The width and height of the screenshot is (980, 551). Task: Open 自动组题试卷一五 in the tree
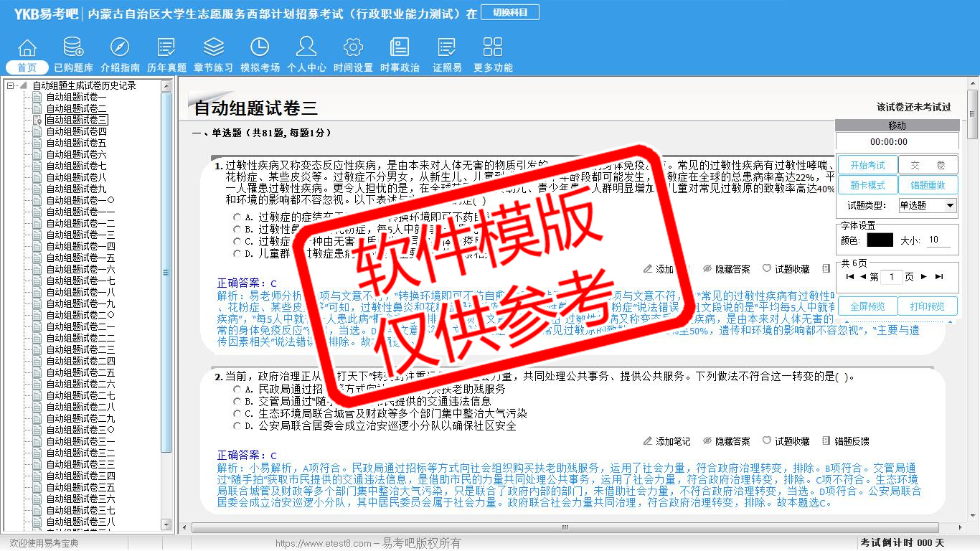tap(80, 258)
